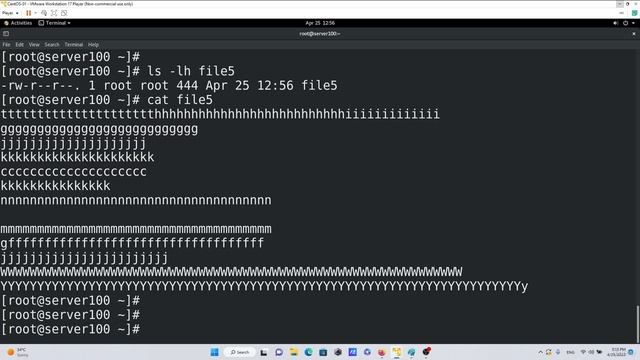Click the ENG language indicator
Image resolution: width=640 pixels, height=360 pixels.
point(570,352)
